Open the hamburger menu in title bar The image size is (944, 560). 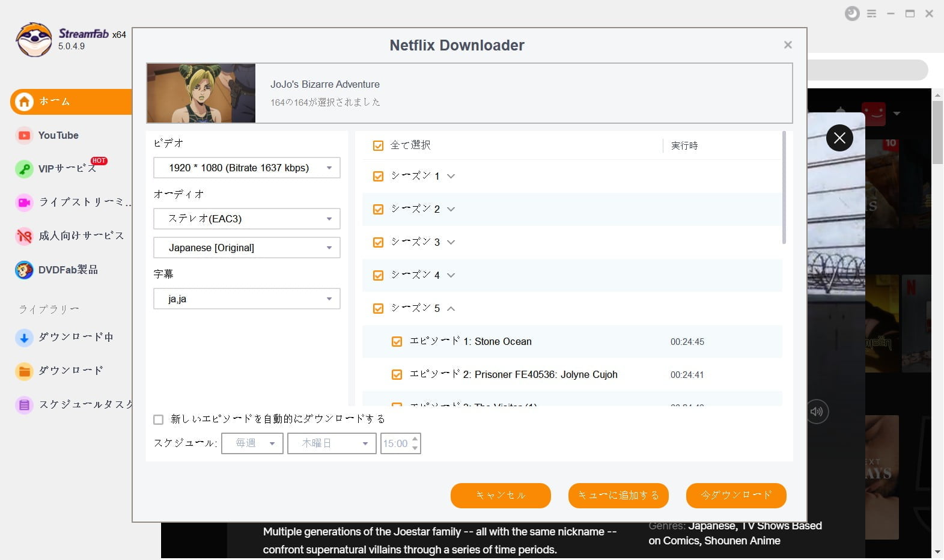(871, 13)
